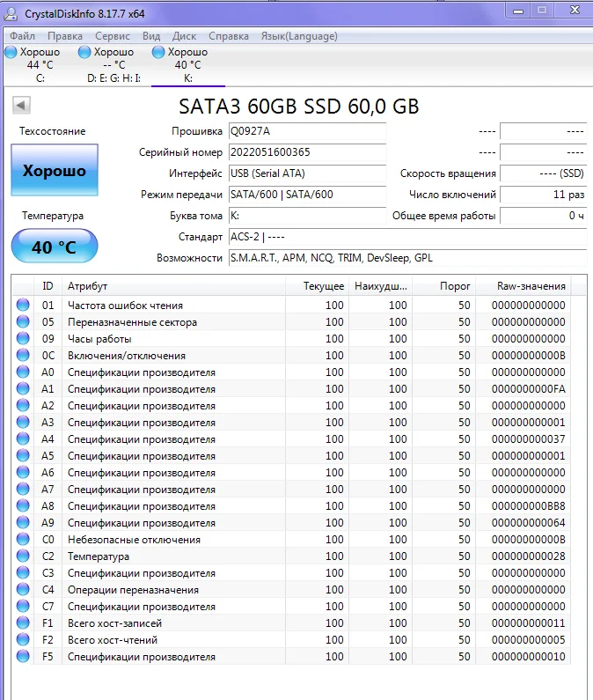The width and height of the screenshot is (593, 700).
Task: Click status icon for attribute A9
Action: (23, 522)
